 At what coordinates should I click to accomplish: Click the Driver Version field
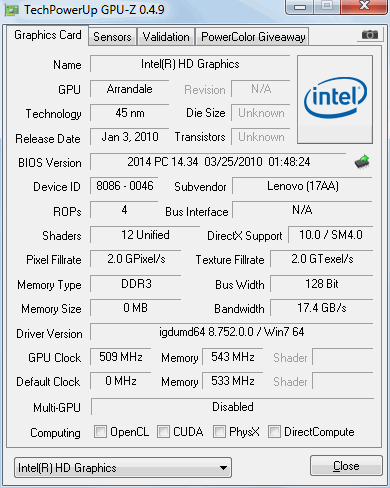click(232, 332)
